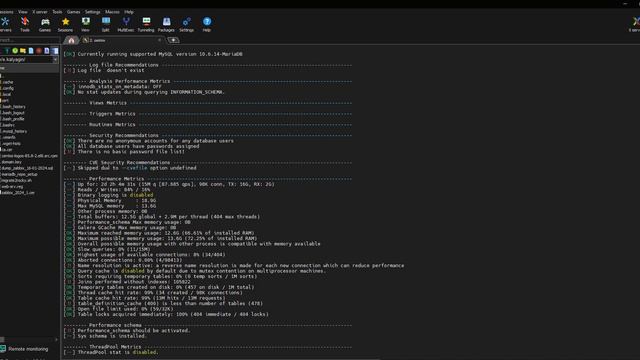Screen dimensions: 640x360
Task: Click the 'Performance Metrics' heading line
Action: (x=208, y=178)
